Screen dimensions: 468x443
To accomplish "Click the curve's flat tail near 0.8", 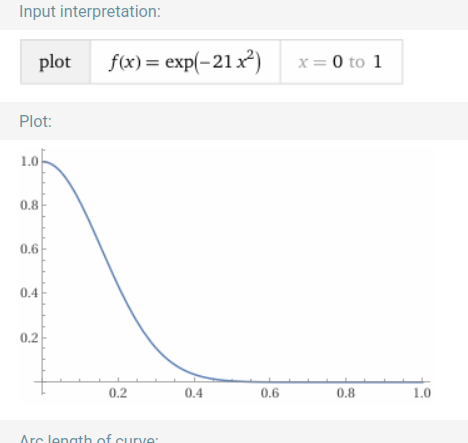I will 346,382.
